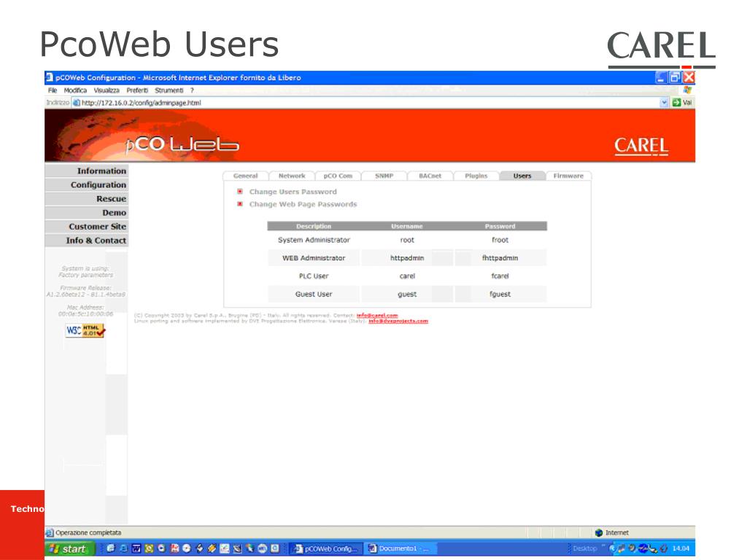Click the WEB Administrator description cell
Viewport: 747px width, 560px height.
314,258
